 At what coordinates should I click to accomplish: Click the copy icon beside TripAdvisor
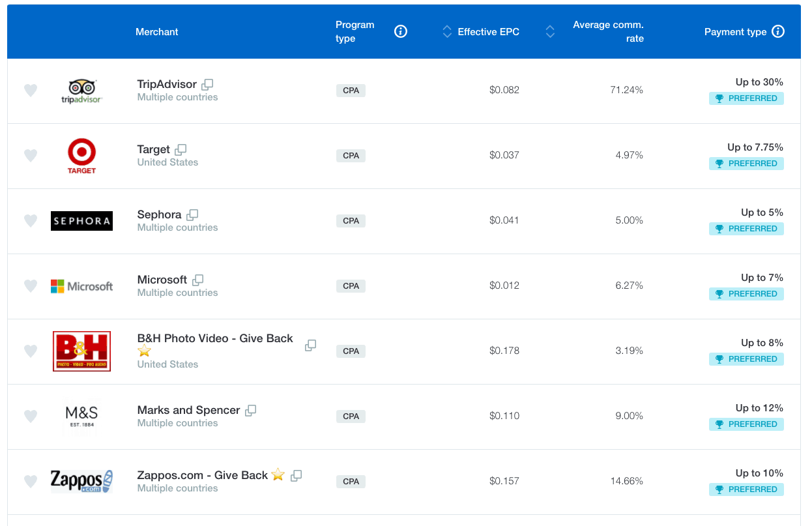(x=207, y=85)
